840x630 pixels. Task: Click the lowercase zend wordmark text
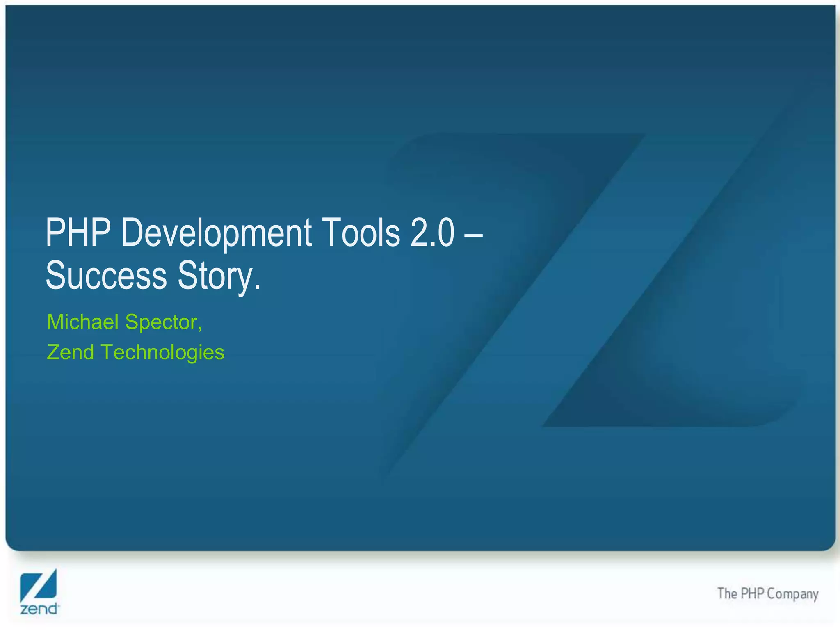pyautogui.click(x=39, y=609)
